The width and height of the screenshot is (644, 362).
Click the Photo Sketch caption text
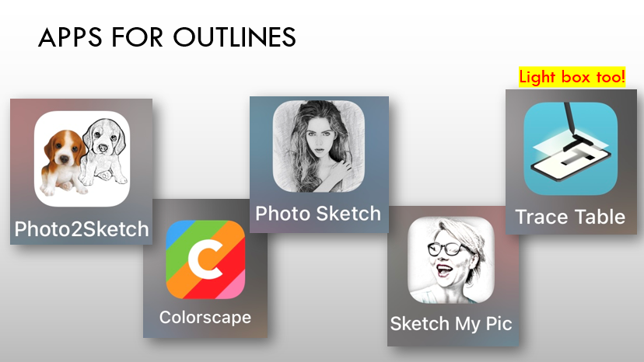[x=318, y=214]
